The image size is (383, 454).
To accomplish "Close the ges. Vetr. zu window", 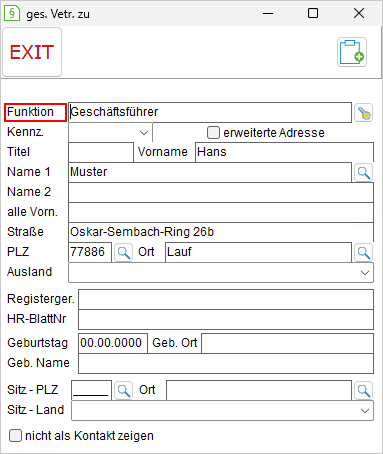I will pos(359,14).
